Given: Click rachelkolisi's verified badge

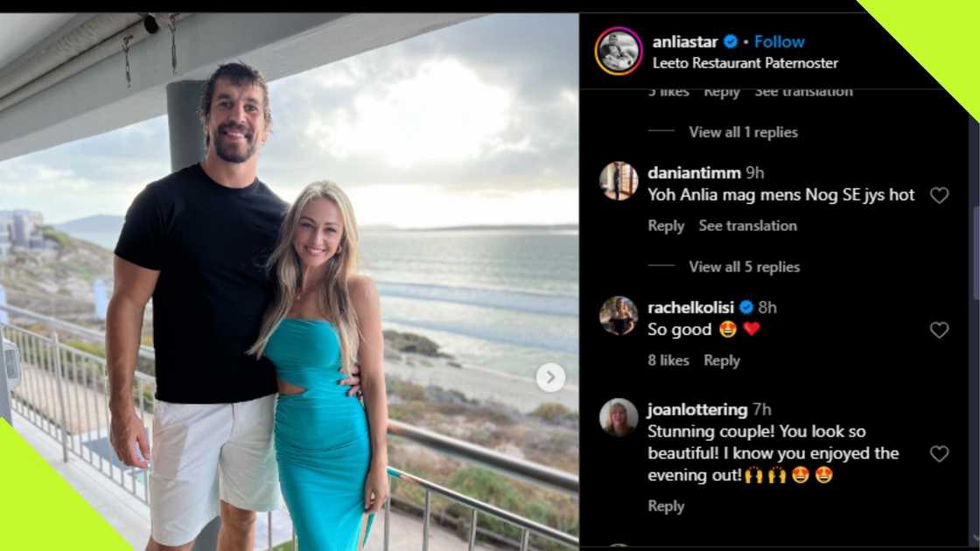Looking at the screenshot, I should pos(746,307).
